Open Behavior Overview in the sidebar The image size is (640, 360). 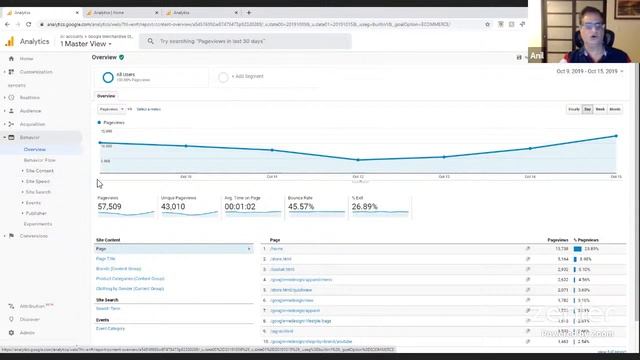pyautogui.click(x=35, y=149)
